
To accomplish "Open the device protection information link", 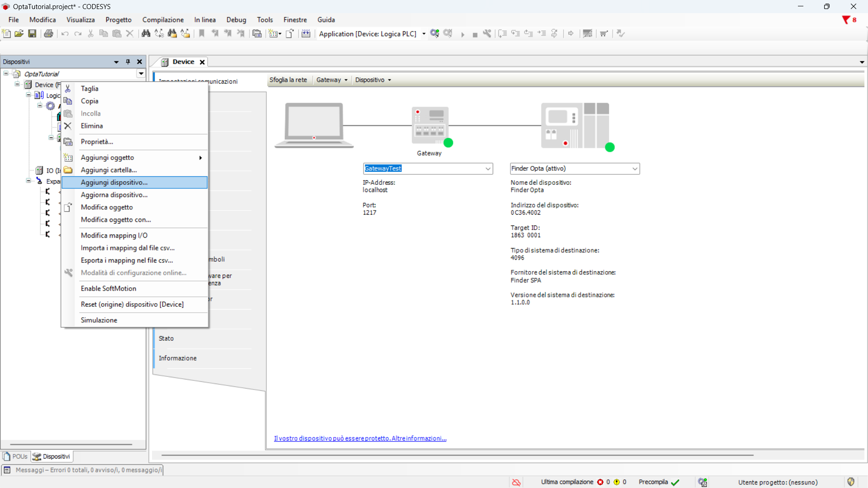I will click(x=360, y=438).
